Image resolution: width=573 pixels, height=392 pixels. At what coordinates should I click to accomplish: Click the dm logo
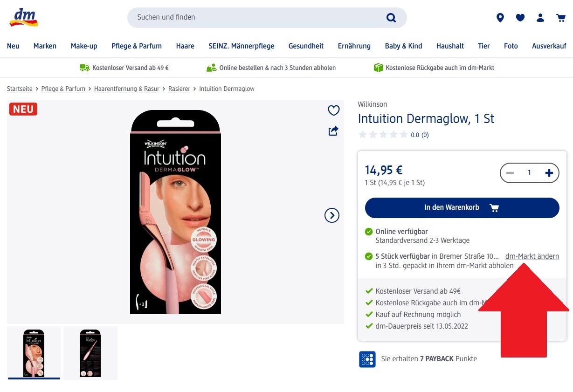click(x=24, y=17)
